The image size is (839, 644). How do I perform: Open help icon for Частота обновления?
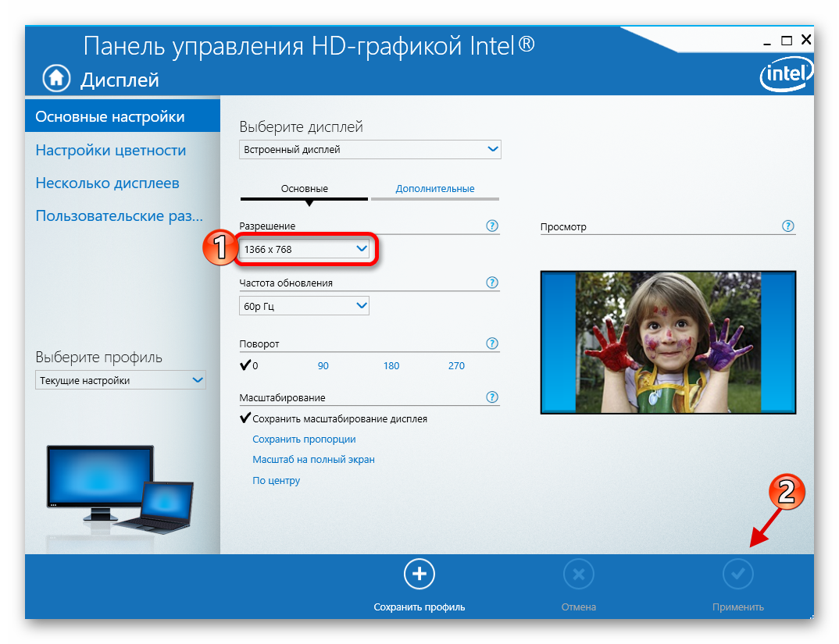[x=492, y=283]
